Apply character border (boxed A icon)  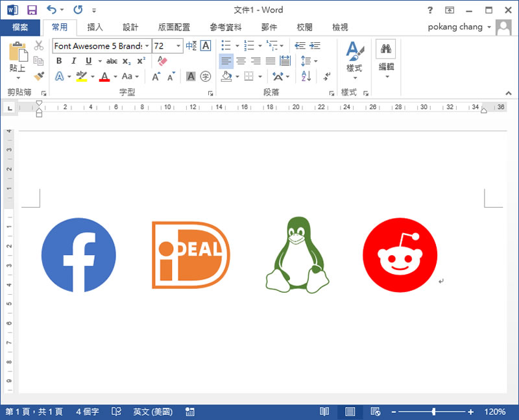pyautogui.click(x=206, y=45)
